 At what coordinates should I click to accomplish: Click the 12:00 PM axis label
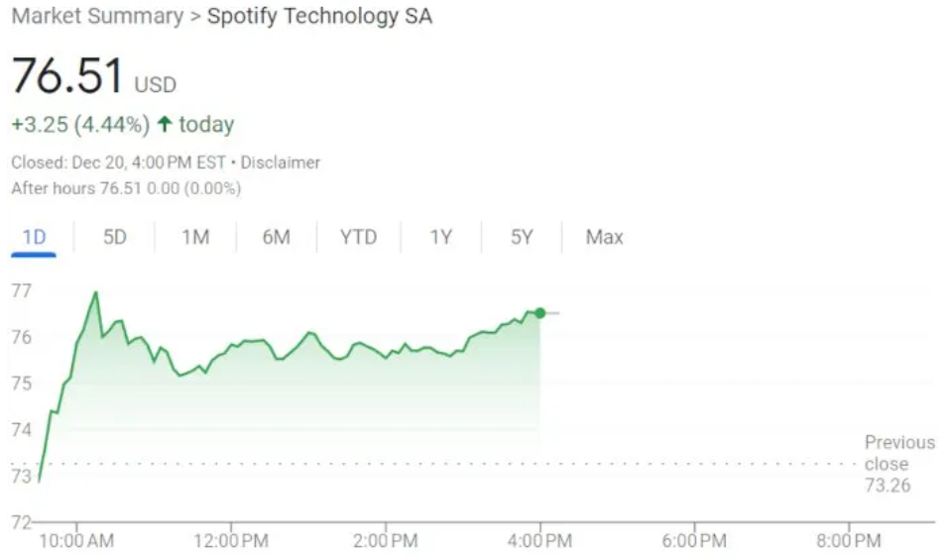coord(231,541)
